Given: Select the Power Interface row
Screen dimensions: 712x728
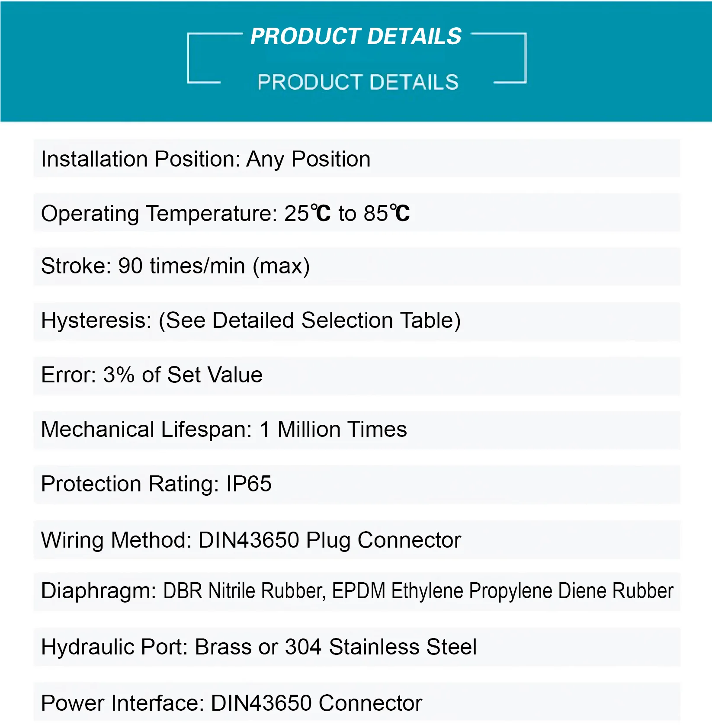Looking at the screenshot, I should click(357, 702).
